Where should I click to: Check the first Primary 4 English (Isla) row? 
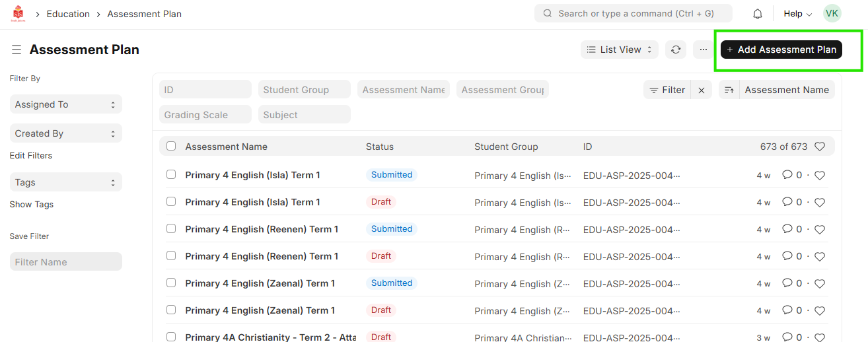click(x=171, y=175)
